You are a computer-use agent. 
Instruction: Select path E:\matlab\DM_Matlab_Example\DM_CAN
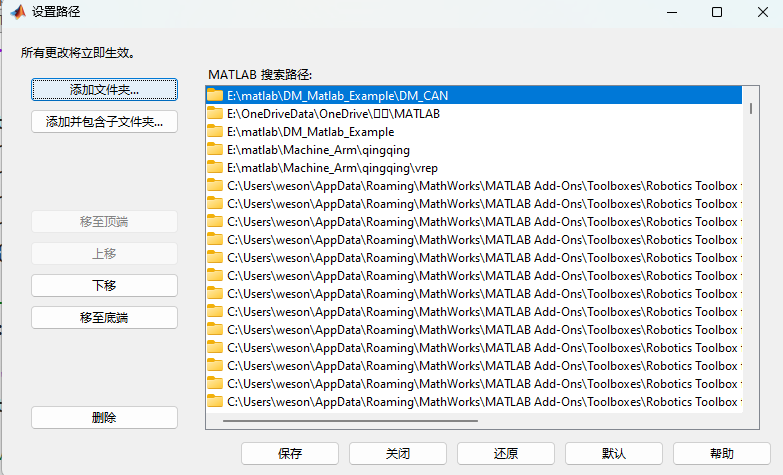(x=474, y=95)
